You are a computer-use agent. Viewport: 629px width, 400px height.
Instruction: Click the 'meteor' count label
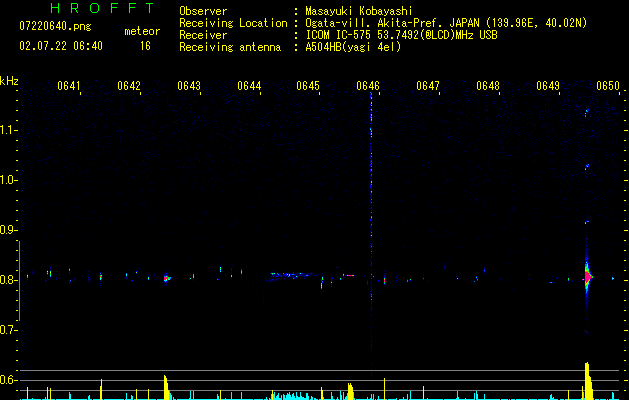click(142, 31)
